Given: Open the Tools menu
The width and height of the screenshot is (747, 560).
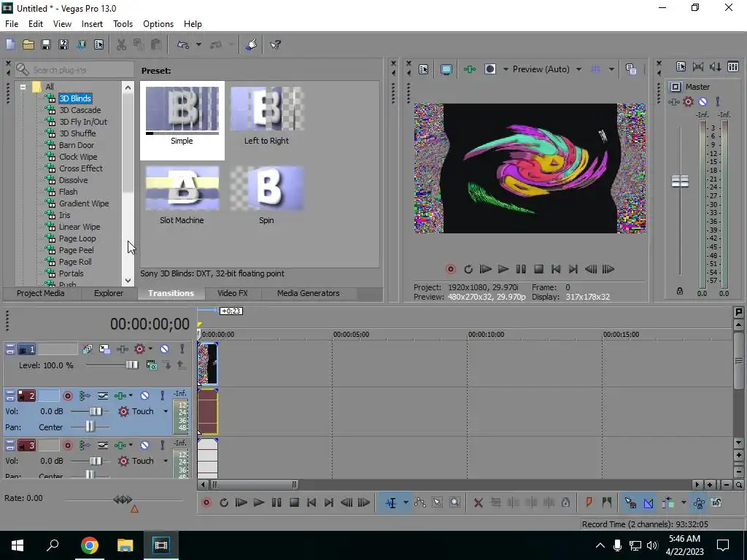Looking at the screenshot, I should (123, 24).
